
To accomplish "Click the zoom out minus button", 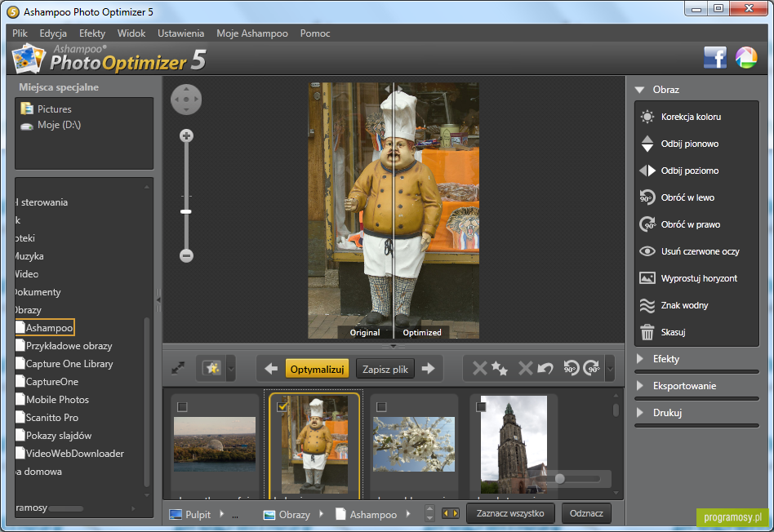I will coord(186,255).
